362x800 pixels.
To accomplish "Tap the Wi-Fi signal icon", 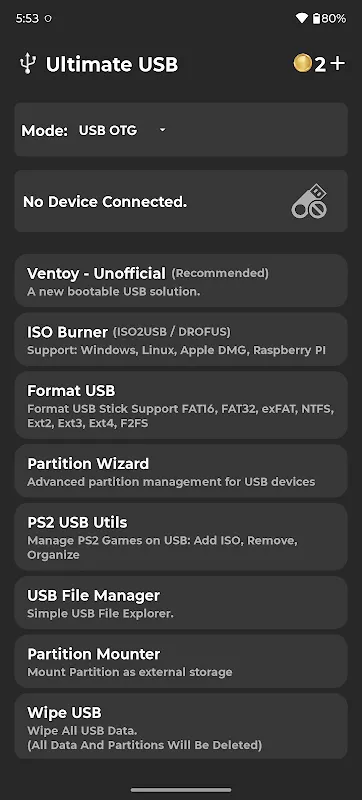I will coord(302,19).
